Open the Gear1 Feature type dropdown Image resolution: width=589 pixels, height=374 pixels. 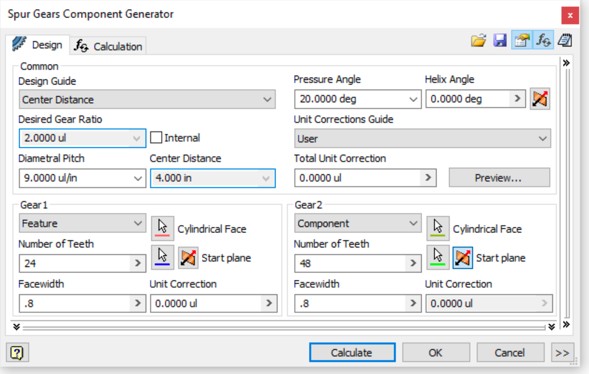[x=82, y=223]
